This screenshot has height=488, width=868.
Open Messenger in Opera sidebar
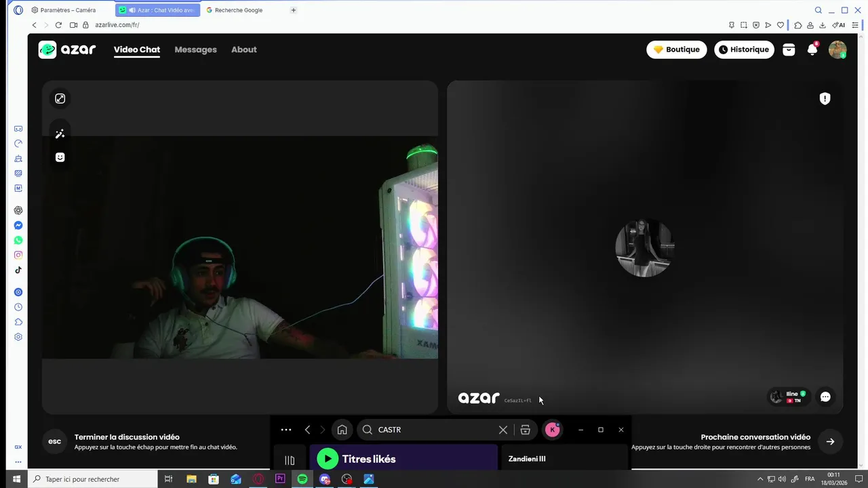18,226
